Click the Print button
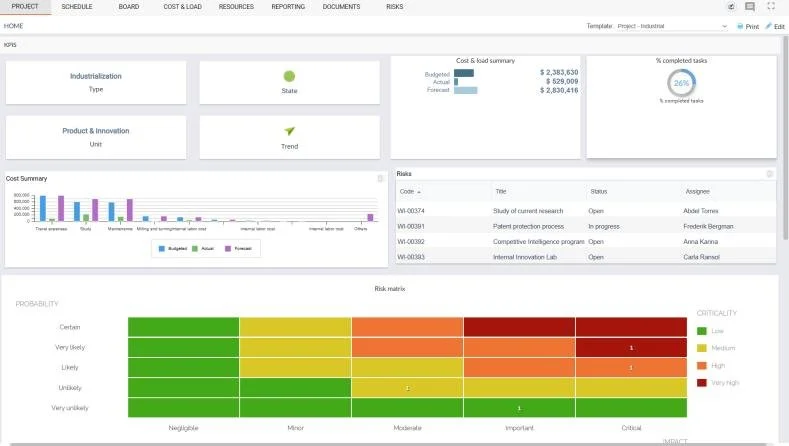This screenshot has height=446, width=789. click(748, 26)
